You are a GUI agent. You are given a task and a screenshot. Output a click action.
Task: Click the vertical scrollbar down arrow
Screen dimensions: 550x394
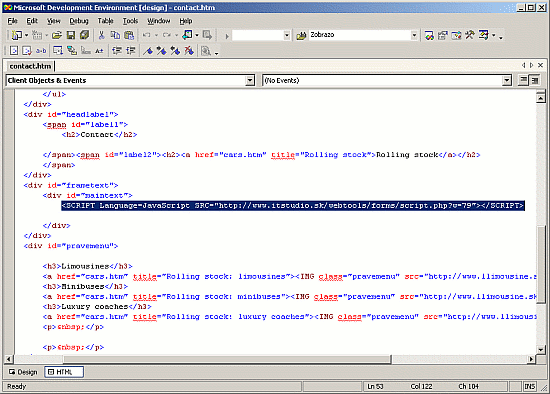click(541, 349)
